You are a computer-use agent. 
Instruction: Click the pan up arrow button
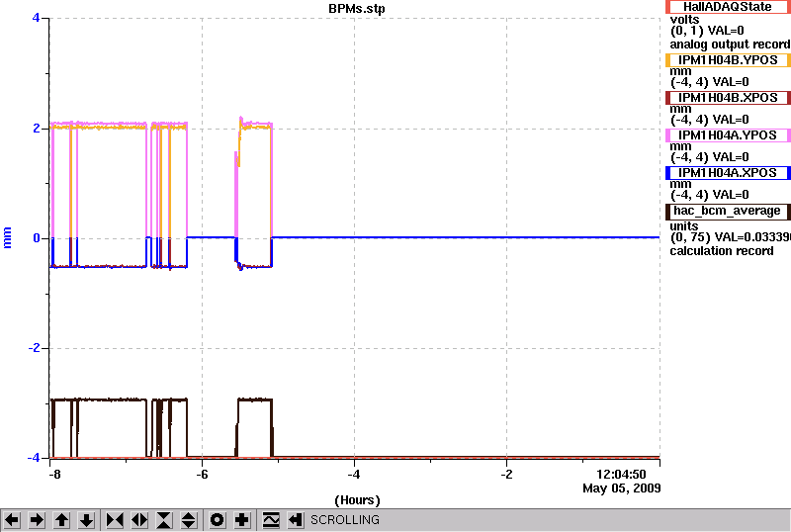tap(61, 520)
